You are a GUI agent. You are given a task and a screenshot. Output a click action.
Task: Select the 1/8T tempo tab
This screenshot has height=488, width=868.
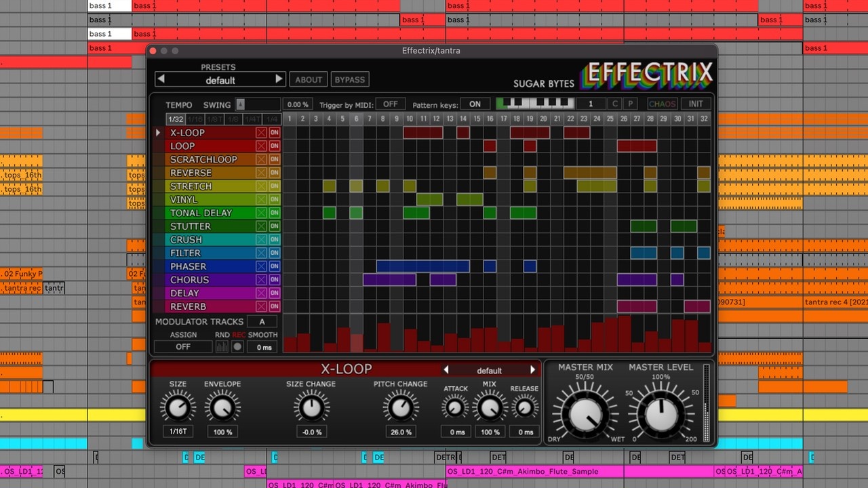215,119
